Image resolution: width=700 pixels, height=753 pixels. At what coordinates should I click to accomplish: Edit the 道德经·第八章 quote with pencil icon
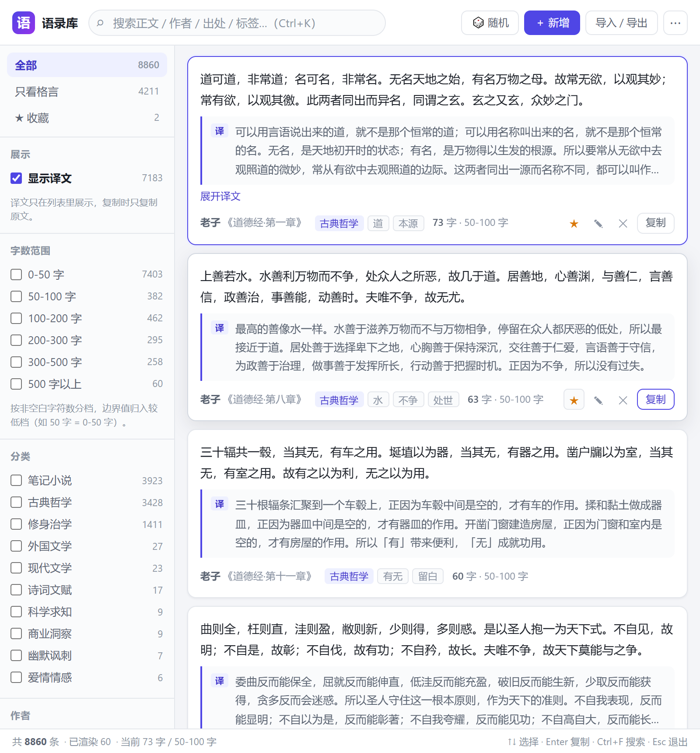pyautogui.click(x=598, y=400)
